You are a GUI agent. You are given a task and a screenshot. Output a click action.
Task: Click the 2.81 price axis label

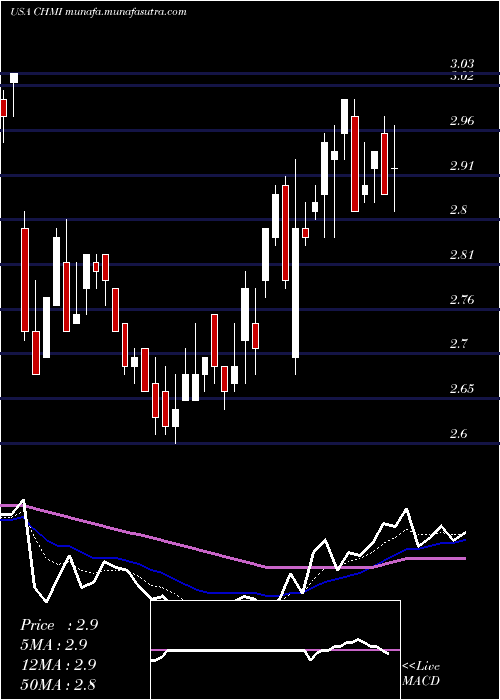click(462, 255)
